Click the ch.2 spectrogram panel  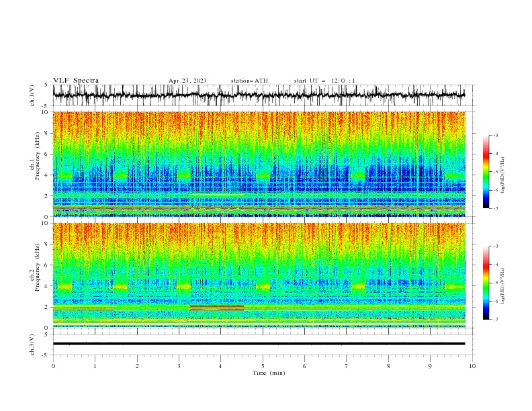(x=259, y=275)
